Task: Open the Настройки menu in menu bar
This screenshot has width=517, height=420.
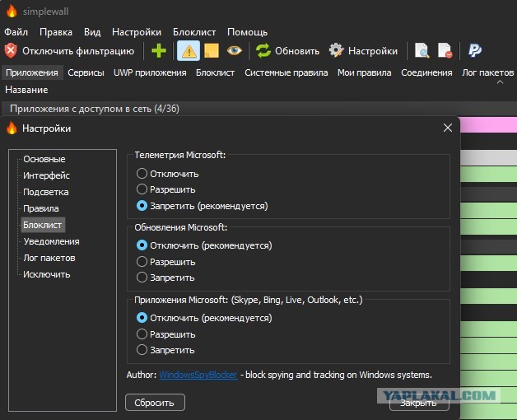Action: (137, 32)
